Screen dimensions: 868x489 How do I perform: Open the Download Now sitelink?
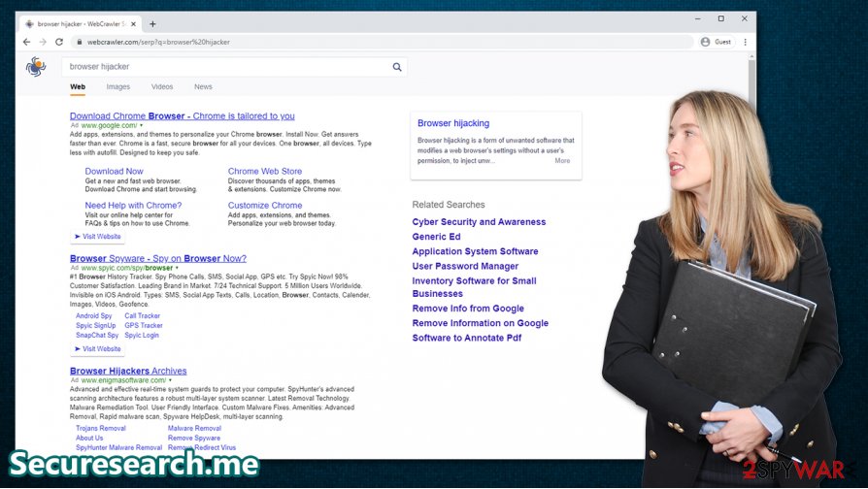(114, 172)
